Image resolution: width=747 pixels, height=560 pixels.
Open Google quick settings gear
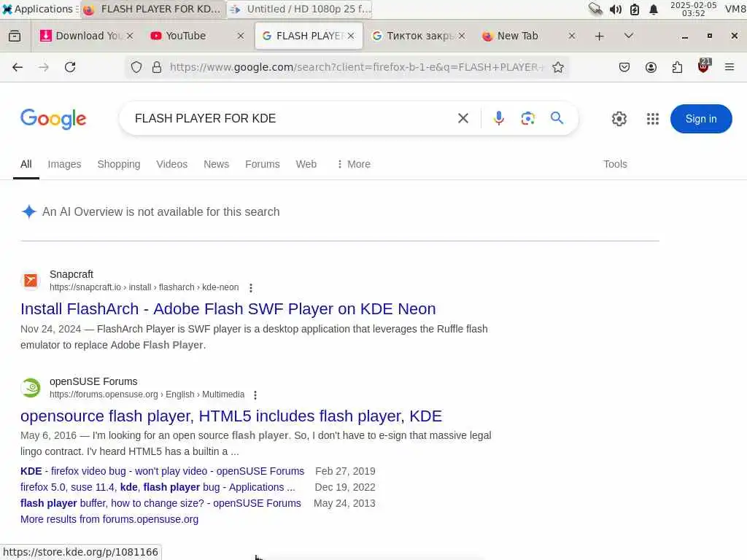tap(619, 119)
